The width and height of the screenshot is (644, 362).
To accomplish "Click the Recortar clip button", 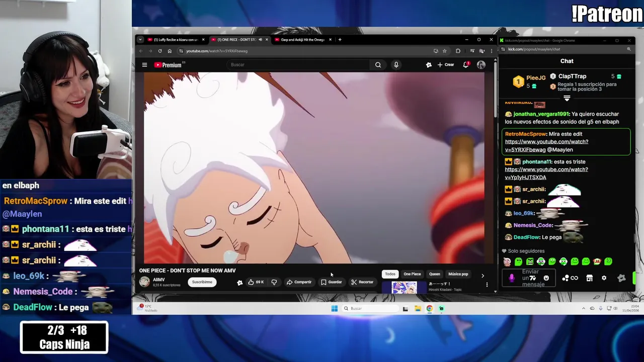I will pyautogui.click(x=362, y=282).
